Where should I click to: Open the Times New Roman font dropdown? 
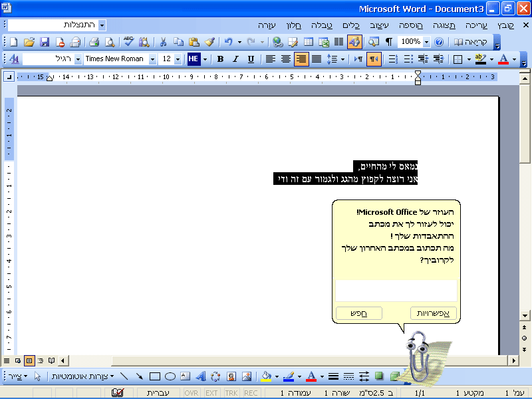click(x=152, y=59)
